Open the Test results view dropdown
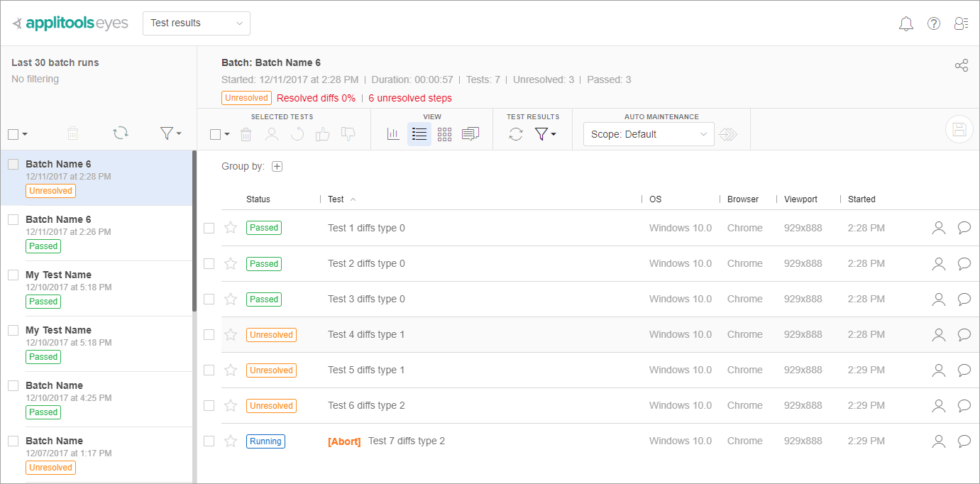The width and height of the screenshot is (980, 484). coord(196,23)
